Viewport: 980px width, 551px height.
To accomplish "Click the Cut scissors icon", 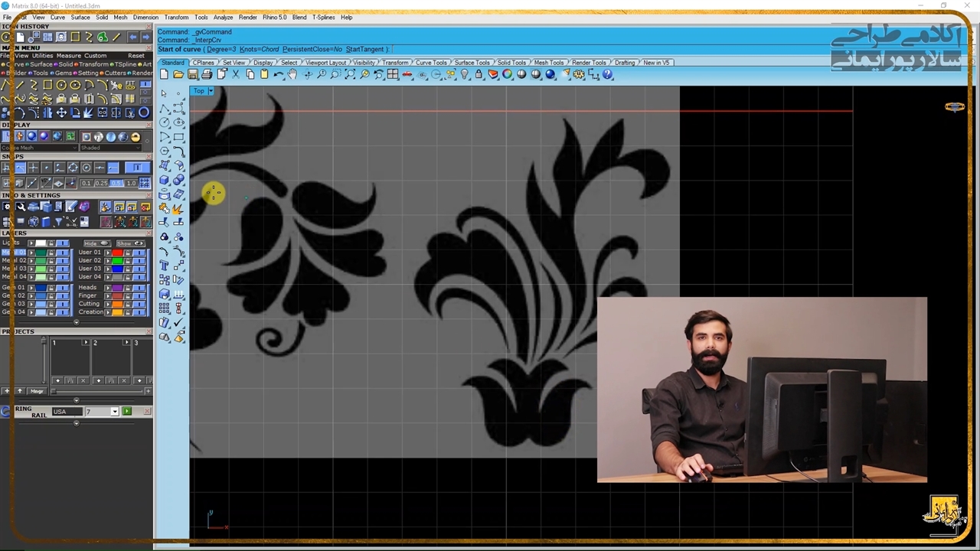I will coord(236,74).
